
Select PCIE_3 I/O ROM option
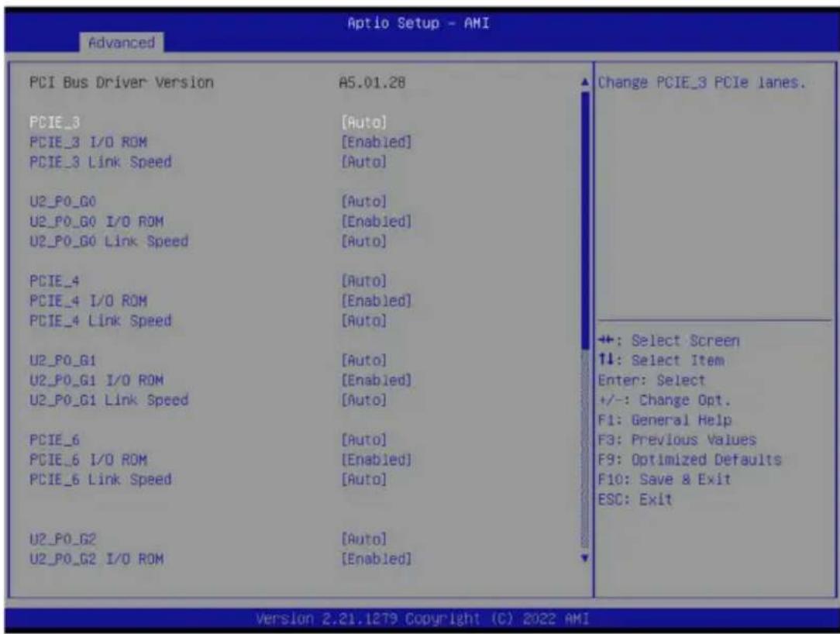pos(88,143)
